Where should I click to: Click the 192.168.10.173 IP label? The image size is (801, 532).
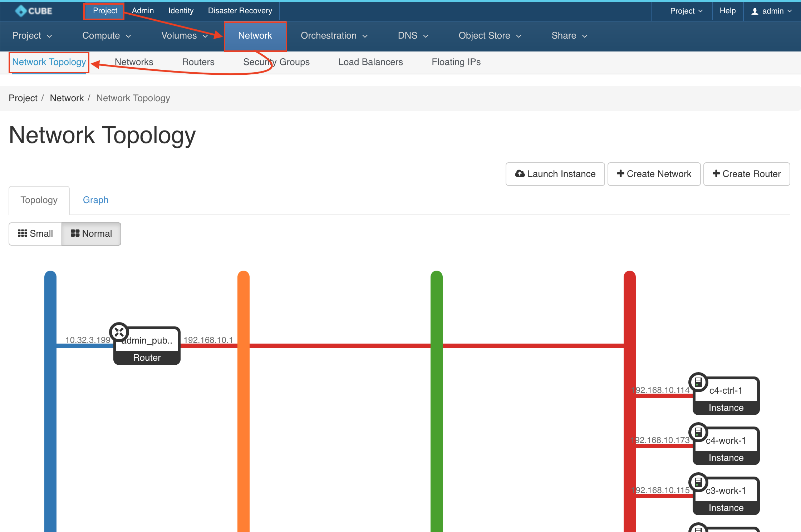click(660, 440)
